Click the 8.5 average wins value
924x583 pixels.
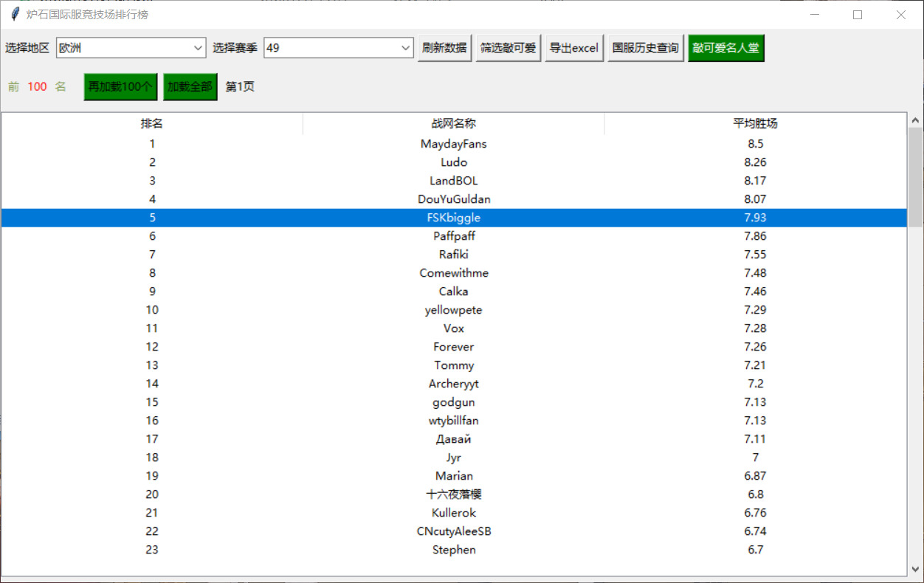tap(755, 144)
